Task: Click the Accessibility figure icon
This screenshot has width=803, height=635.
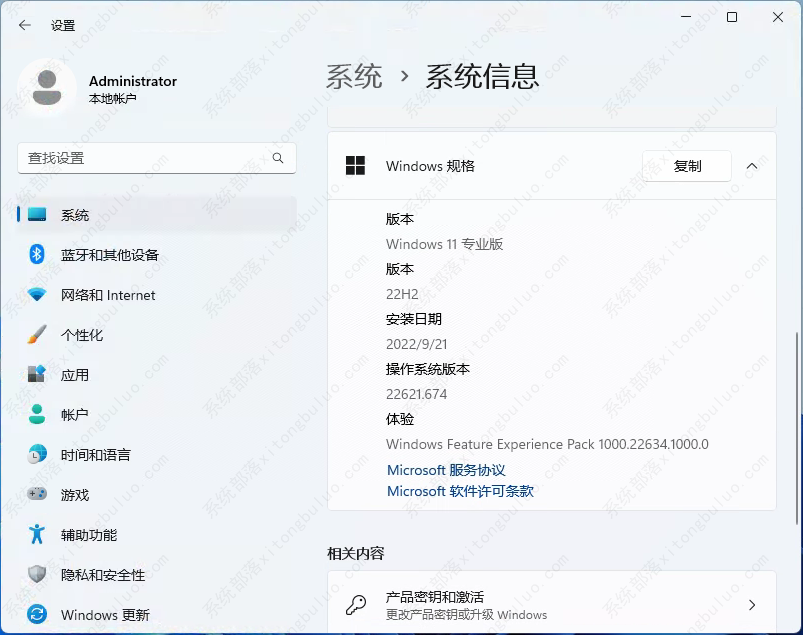Action: [37, 534]
